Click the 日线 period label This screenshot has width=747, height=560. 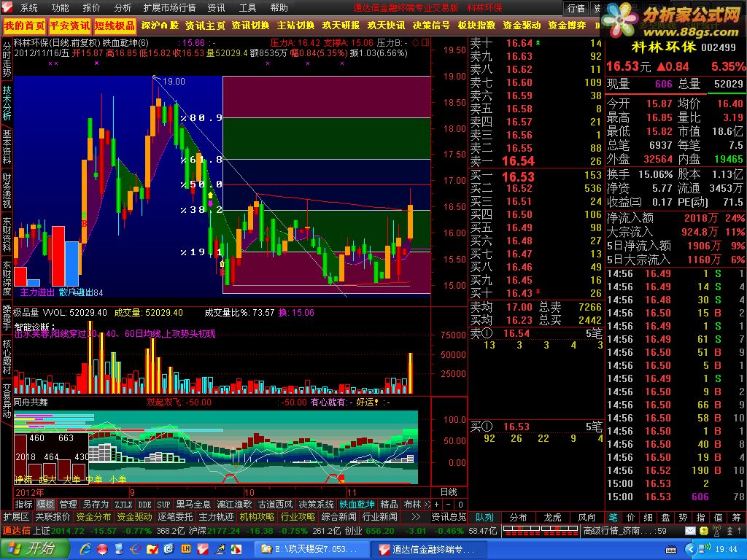pos(449,492)
